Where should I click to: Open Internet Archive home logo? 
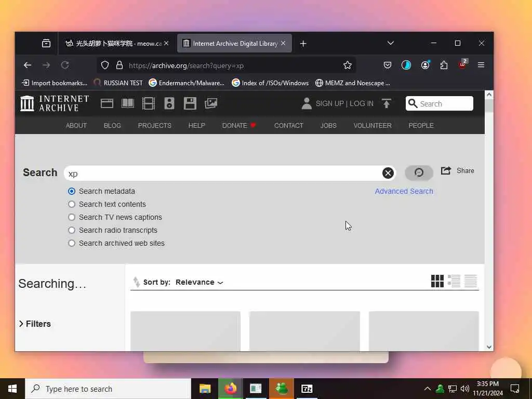click(x=54, y=103)
